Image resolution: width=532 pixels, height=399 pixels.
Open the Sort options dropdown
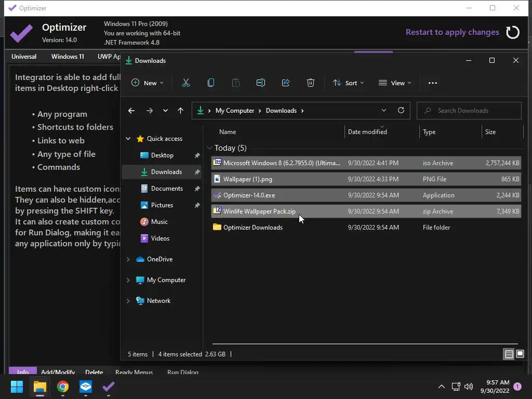tap(348, 83)
